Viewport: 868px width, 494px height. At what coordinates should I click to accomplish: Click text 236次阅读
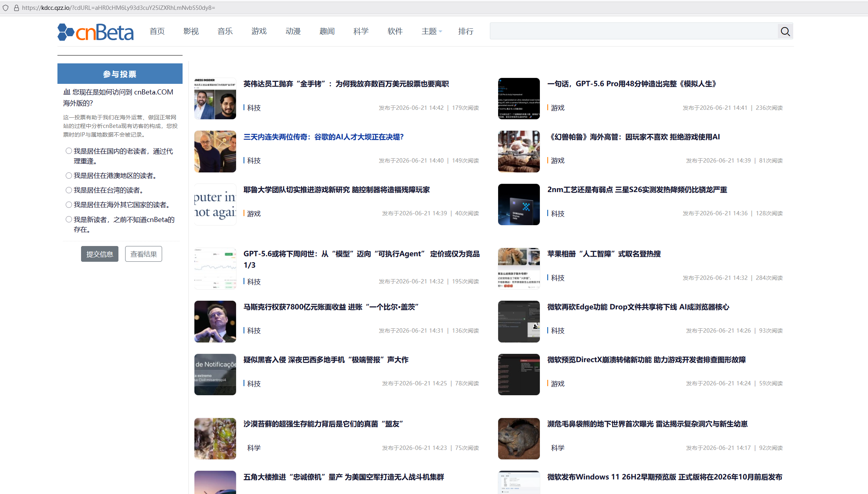tap(769, 108)
